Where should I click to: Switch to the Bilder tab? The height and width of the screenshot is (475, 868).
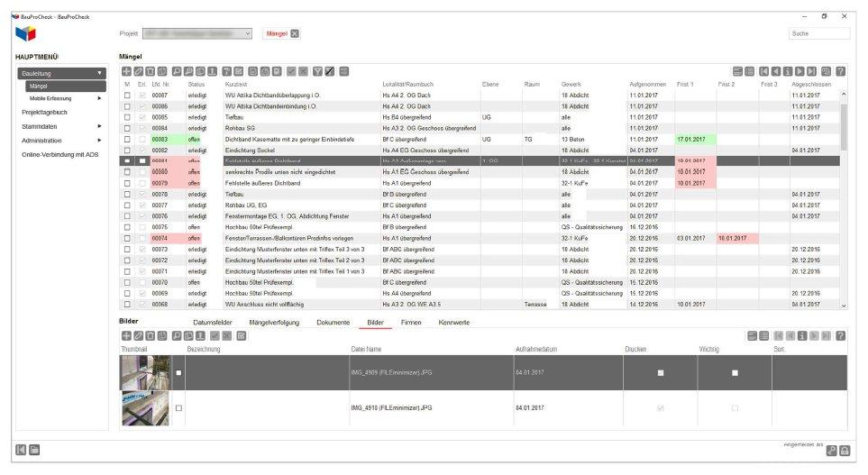375,322
